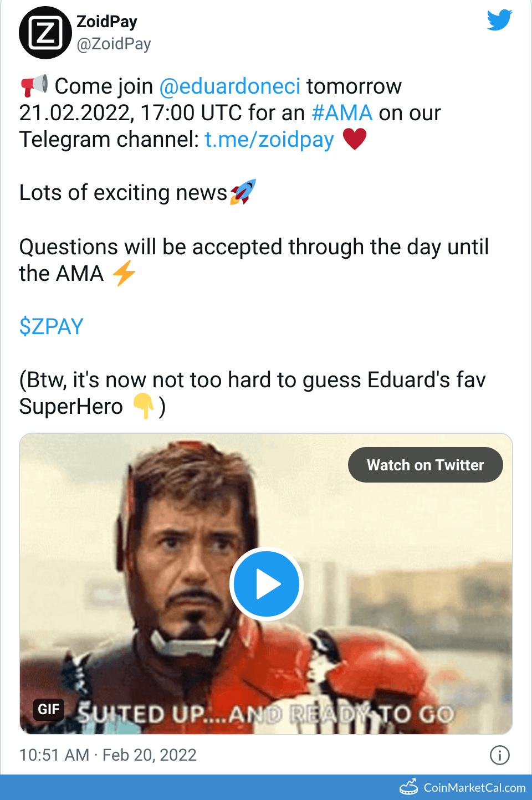Click the $ZPAY cashtag
Screen dimensions: 532x800
point(51,326)
